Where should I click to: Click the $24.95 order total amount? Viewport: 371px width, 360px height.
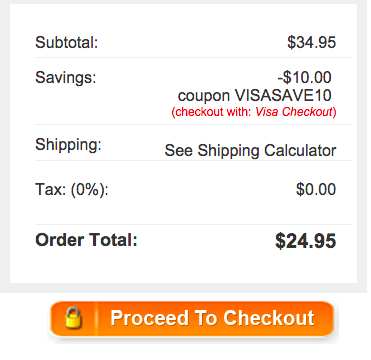(306, 241)
